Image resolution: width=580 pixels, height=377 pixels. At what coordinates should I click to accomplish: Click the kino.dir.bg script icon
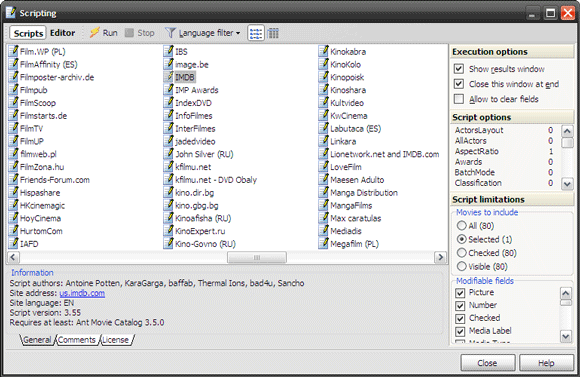(168, 192)
